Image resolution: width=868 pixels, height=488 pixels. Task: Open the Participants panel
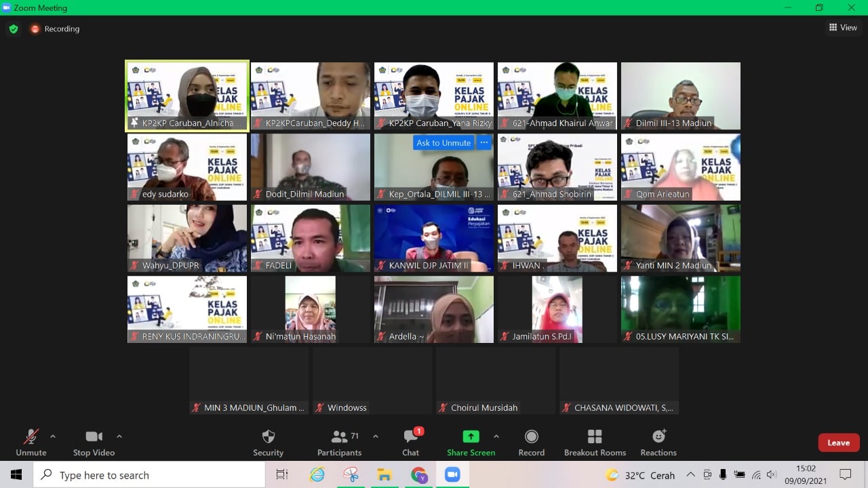pos(340,443)
